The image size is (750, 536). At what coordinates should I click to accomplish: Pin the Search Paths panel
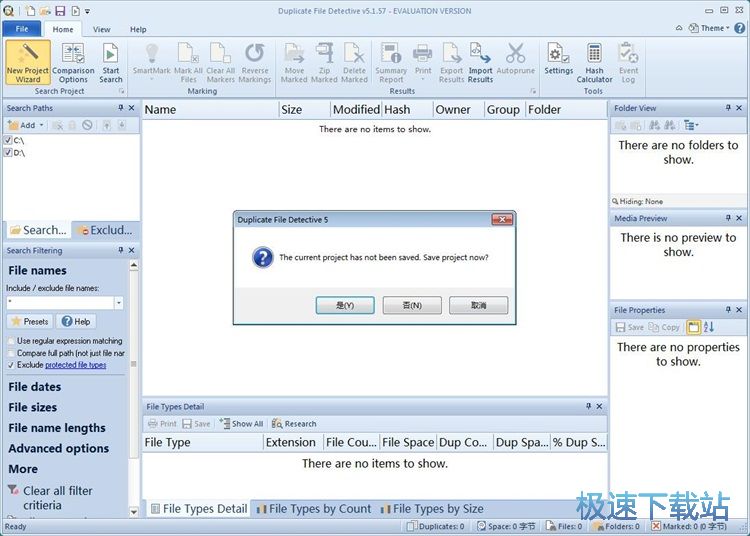click(121, 108)
